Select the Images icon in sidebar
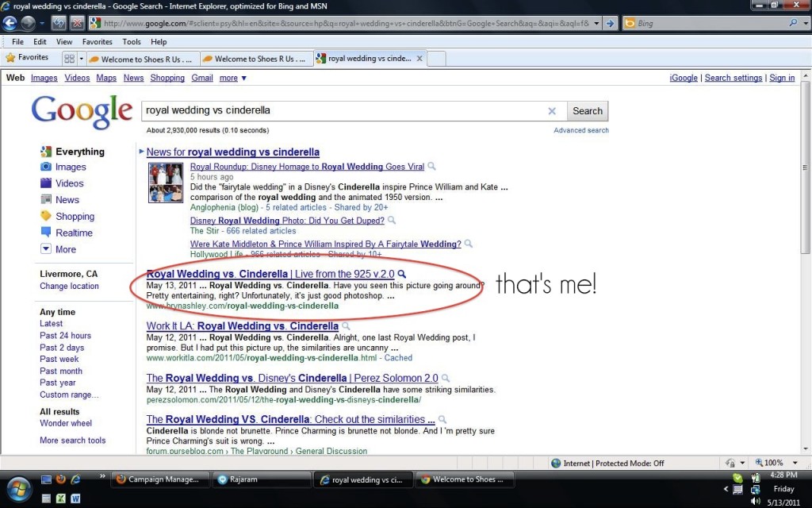812x508 pixels. point(46,167)
